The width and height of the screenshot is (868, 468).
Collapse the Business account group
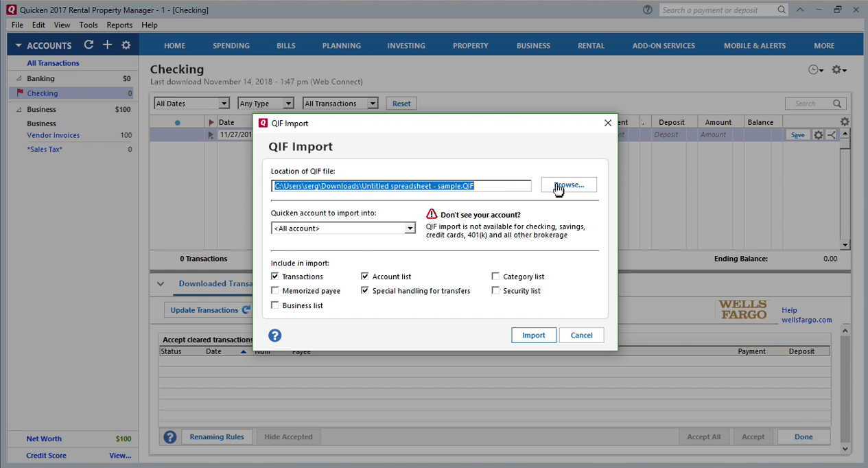pos(19,110)
